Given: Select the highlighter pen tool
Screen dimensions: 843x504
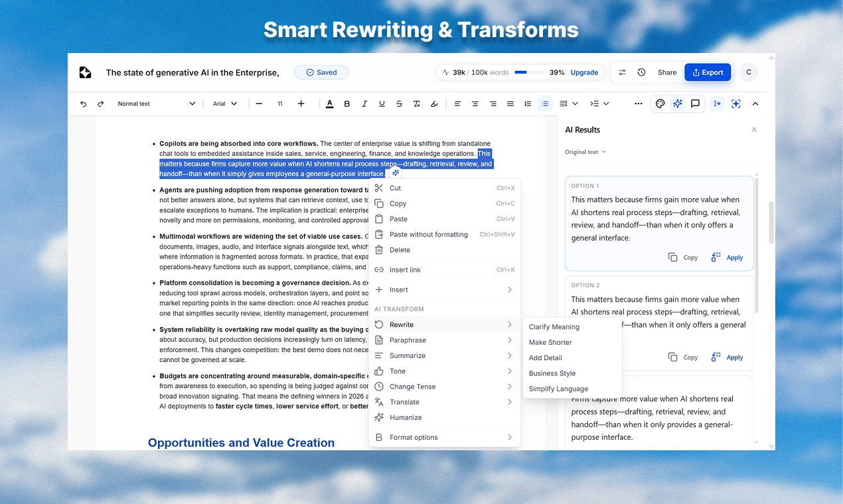Looking at the screenshot, I should pyautogui.click(x=434, y=103).
